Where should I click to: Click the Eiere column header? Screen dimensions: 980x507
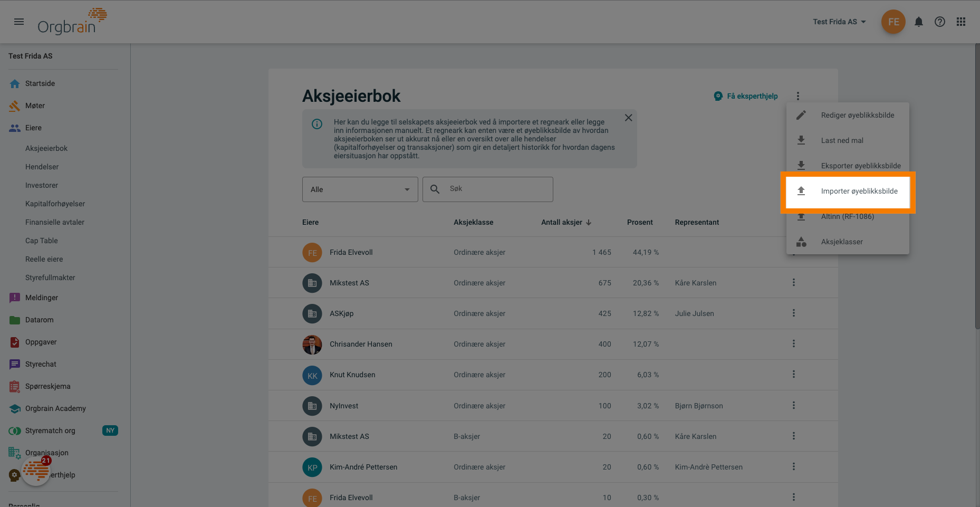(310, 222)
